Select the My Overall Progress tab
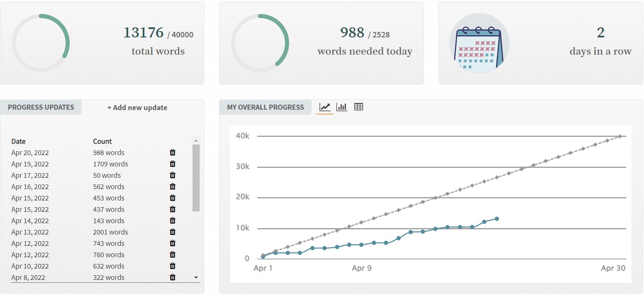Screen dimensions: 644x295 coord(265,107)
